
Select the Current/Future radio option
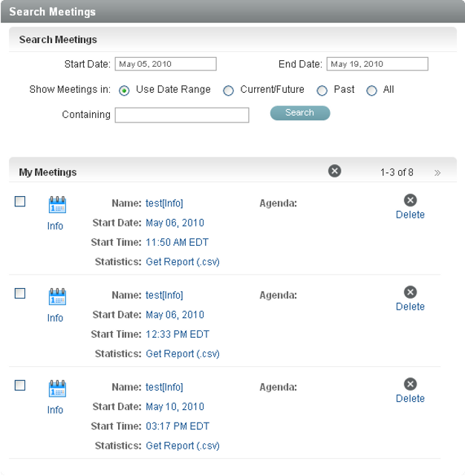point(228,91)
